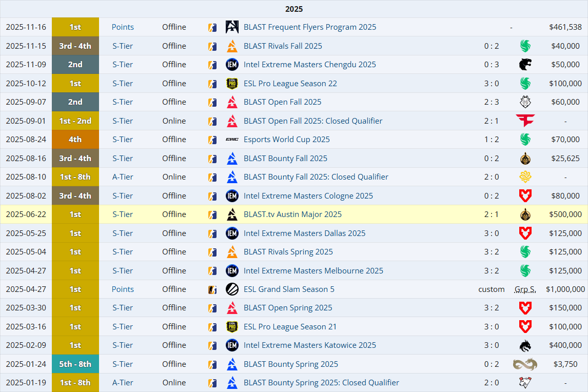The height and width of the screenshot is (392, 588).
Task: Click the Eternal Fire logo in BLAST Bounty Spring 2025 row
Action: 525,364
